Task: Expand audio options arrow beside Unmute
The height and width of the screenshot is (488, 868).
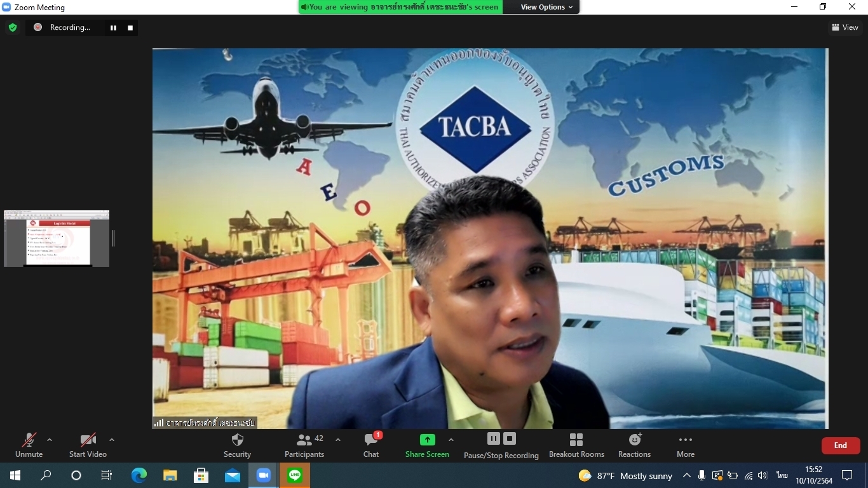Action: 50,440
